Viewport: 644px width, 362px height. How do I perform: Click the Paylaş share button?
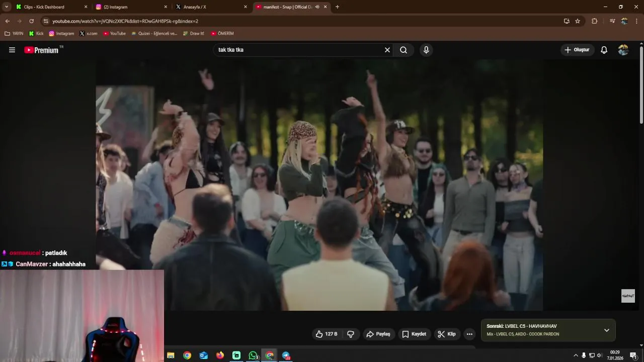[378, 334]
